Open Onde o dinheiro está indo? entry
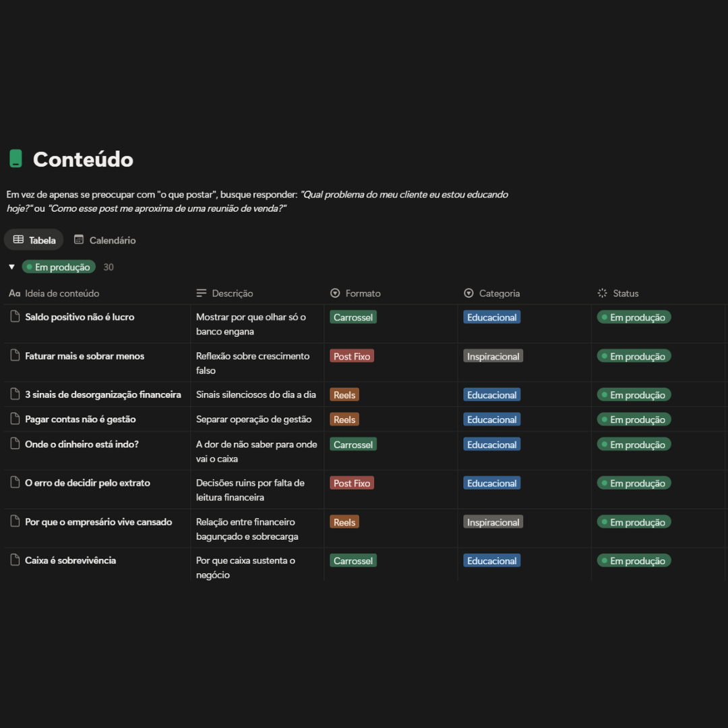This screenshot has height=728, width=728. point(82,444)
